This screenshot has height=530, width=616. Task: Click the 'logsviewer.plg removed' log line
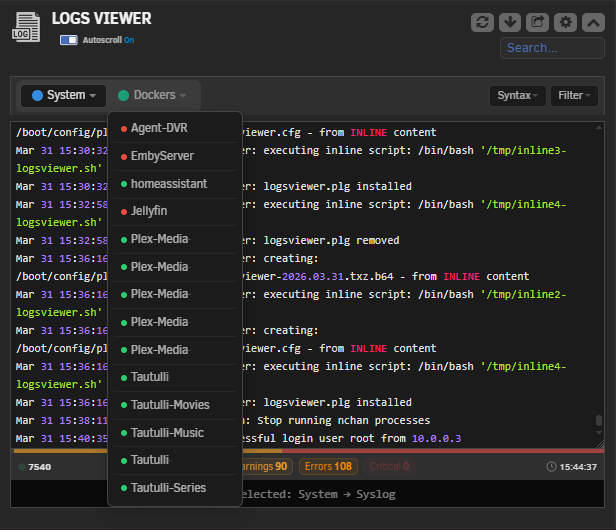tap(331, 240)
